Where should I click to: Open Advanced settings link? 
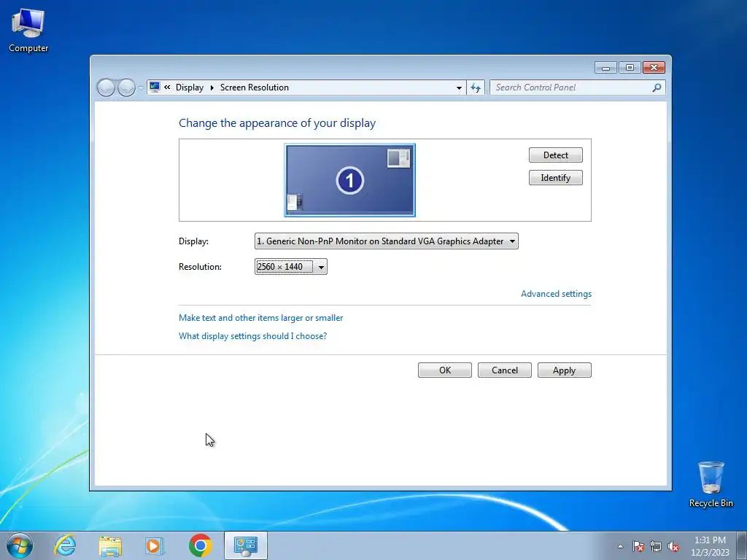[x=556, y=294]
